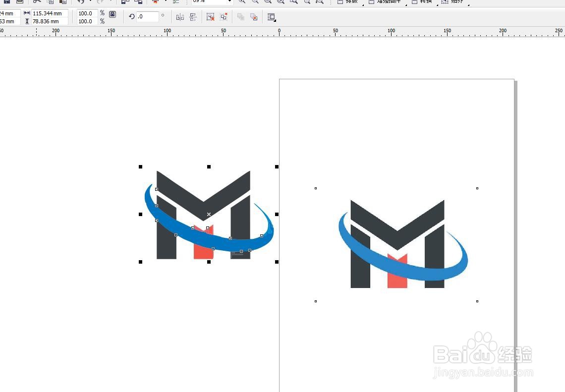
Task: Expand the Undo history dropdown arrow
Action: tap(90, 2)
